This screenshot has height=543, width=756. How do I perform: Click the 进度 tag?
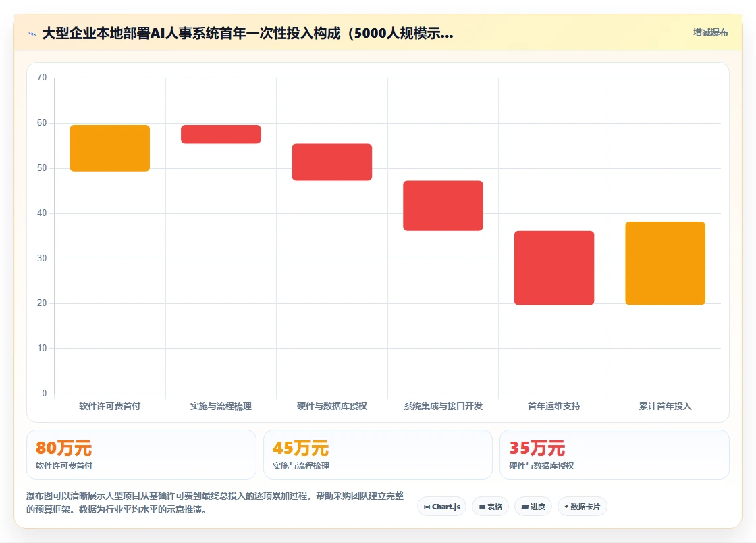point(533,507)
